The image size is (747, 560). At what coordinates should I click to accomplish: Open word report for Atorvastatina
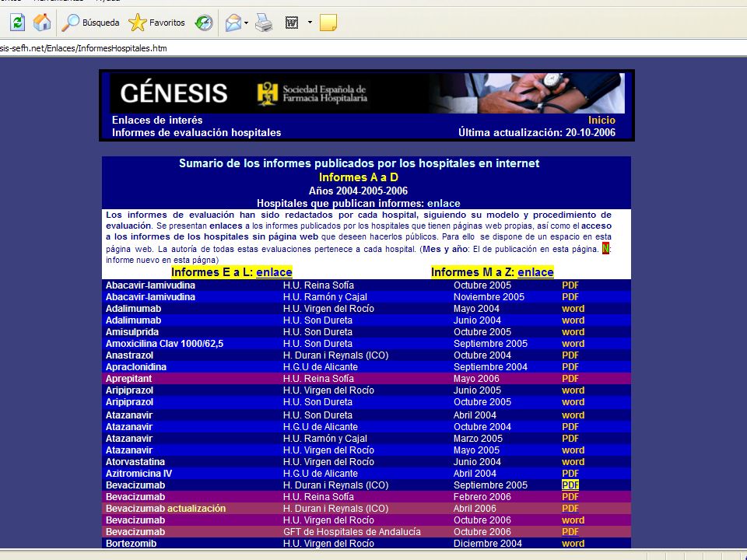[573, 461]
